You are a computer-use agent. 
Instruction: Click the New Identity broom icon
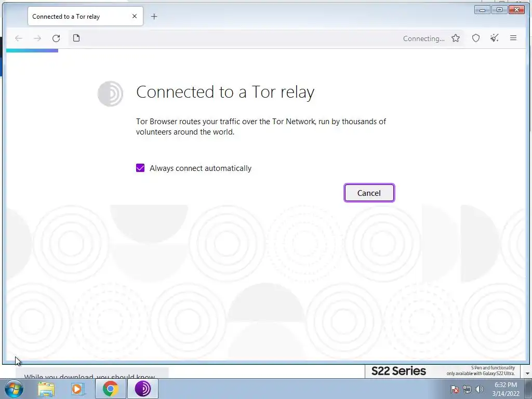(x=495, y=38)
